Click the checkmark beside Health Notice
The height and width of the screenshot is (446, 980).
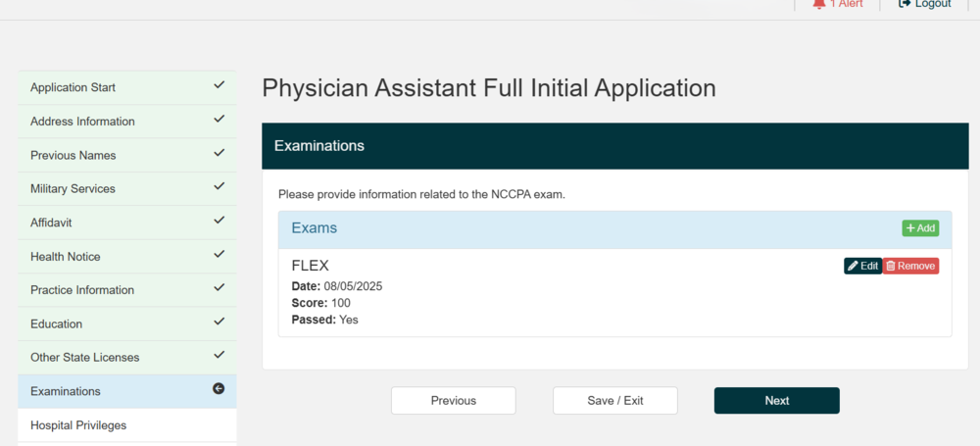(x=220, y=255)
